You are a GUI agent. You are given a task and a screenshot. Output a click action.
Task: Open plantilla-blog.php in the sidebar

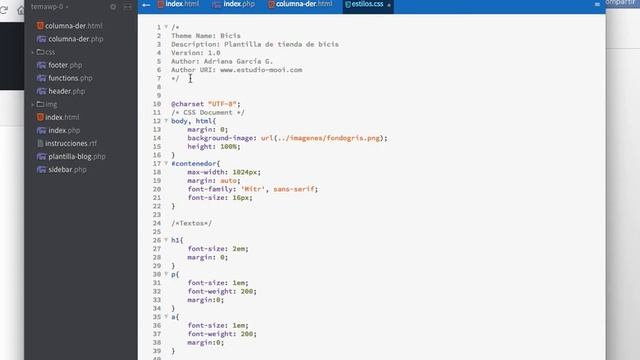[71, 156]
